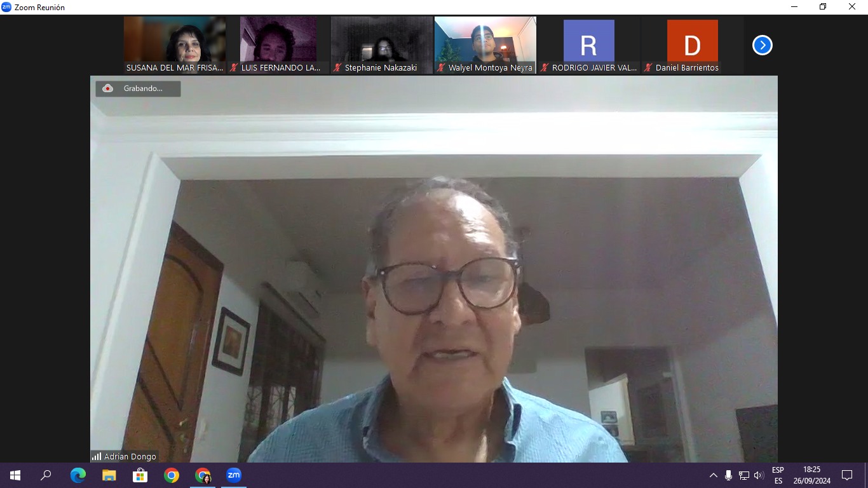
Task: Click muted mic icon on Stephanie Nakazaki
Action: (x=338, y=67)
